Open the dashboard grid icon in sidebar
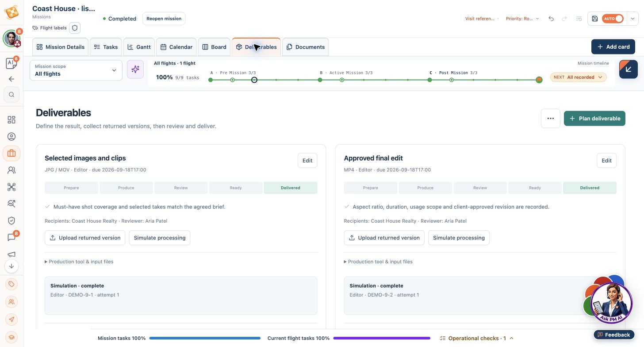Viewport: 644px width, 347px height. click(11, 120)
